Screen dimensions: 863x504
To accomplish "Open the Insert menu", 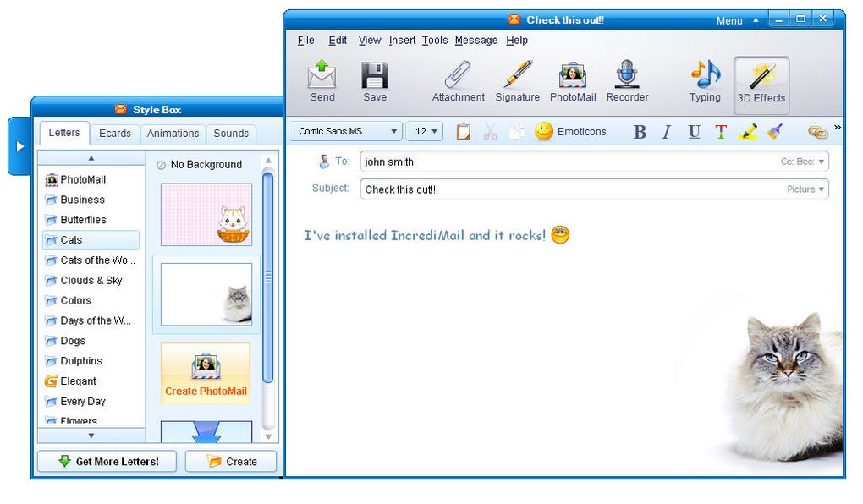I will coord(403,40).
